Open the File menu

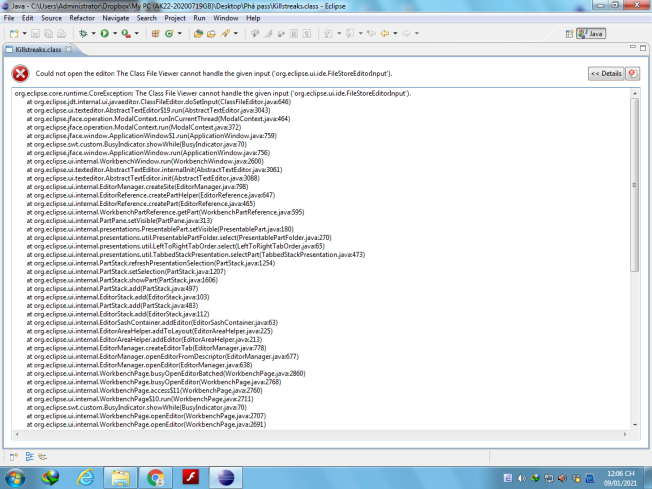pyautogui.click(x=9, y=18)
